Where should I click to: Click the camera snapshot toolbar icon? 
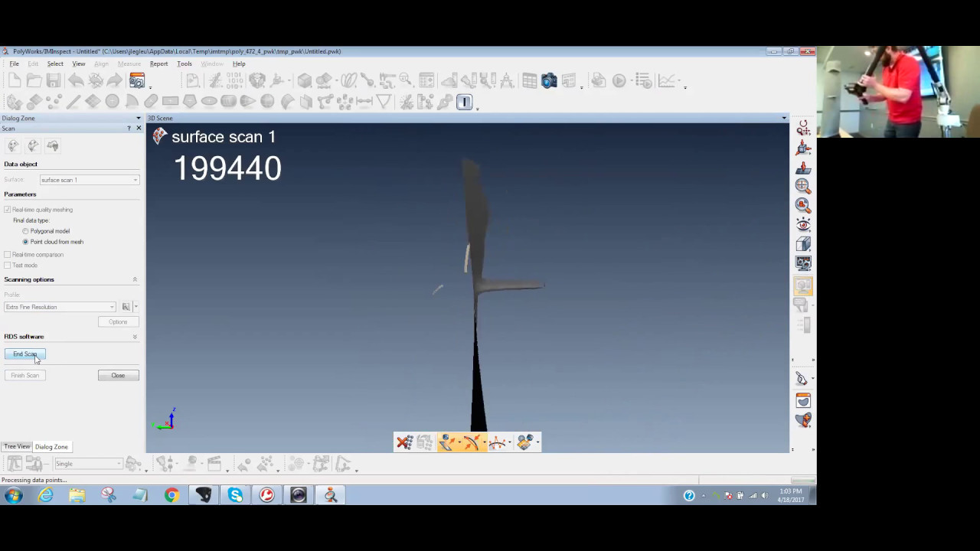549,80
